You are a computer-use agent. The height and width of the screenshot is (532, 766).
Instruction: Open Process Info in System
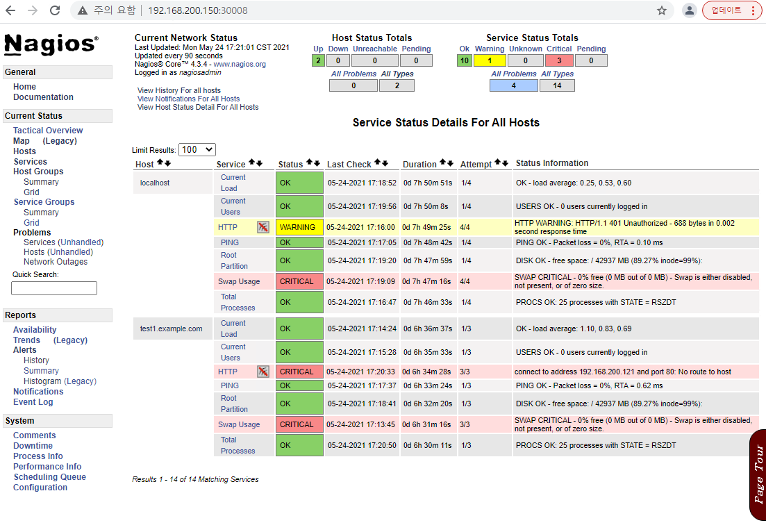(x=38, y=456)
